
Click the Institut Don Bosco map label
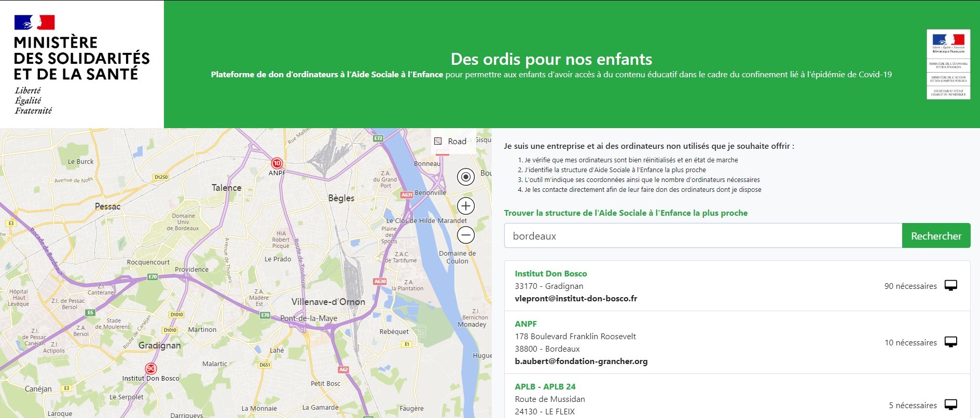click(150, 378)
